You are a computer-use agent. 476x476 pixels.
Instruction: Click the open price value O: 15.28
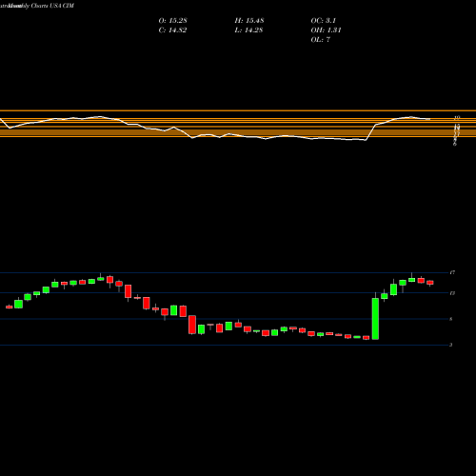click(x=172, y=21)
